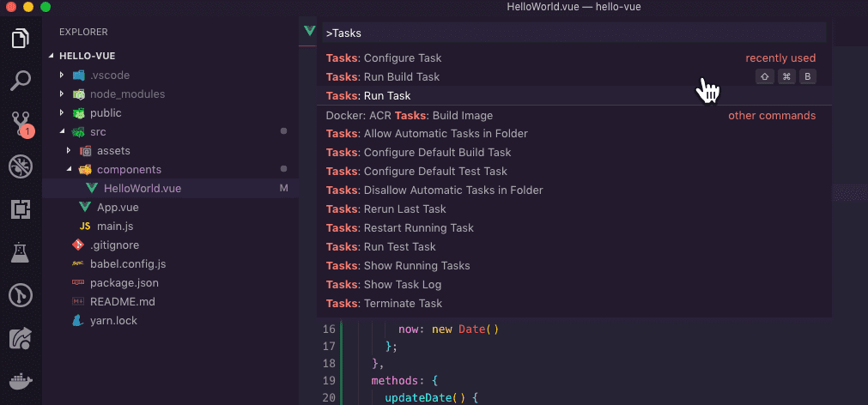Viewport: 868px width, 405px height.
Task: Open package.json in the explorer
Action: point(124,283)
